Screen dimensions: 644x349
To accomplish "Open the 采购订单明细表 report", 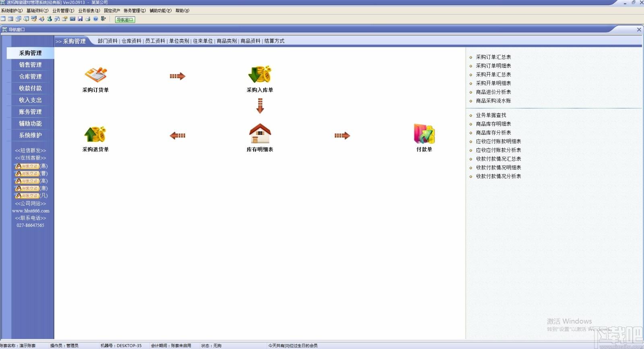I will (493, 66).
